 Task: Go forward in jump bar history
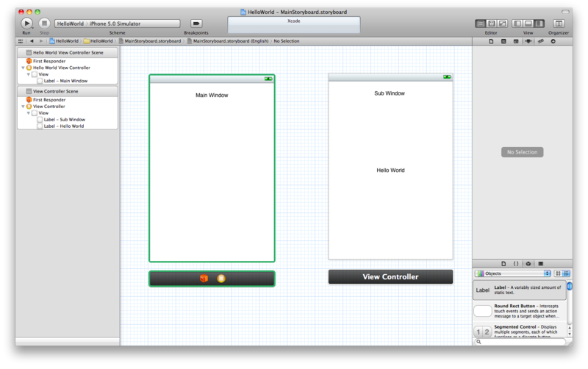[41, 41]
